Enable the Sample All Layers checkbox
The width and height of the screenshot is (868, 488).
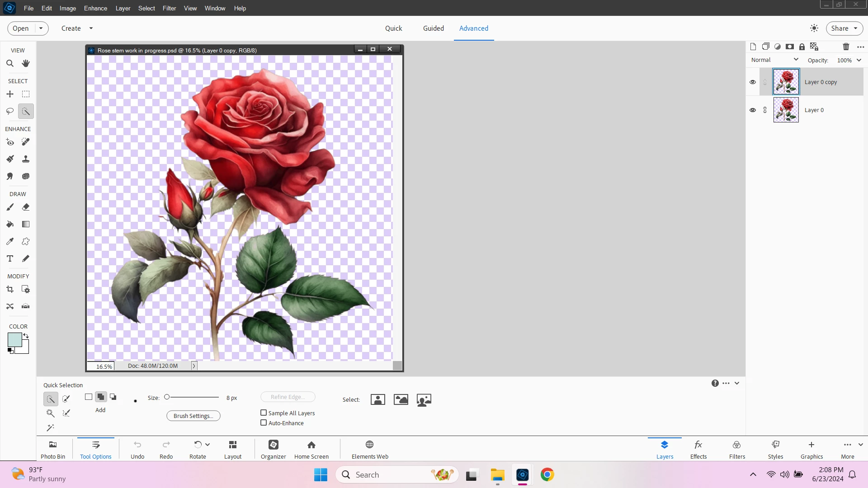coord(264,413)
